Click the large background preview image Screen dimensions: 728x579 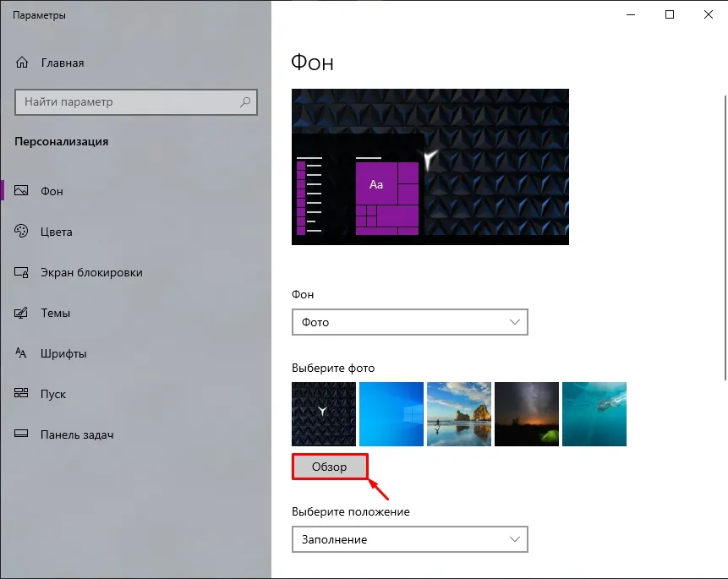(x=430, y=167)
